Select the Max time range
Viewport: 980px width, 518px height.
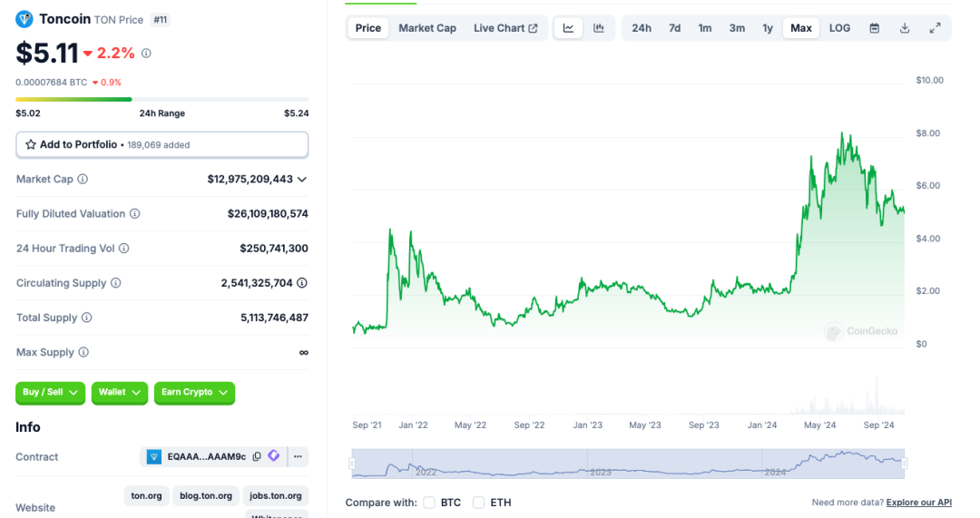[801, 28]
